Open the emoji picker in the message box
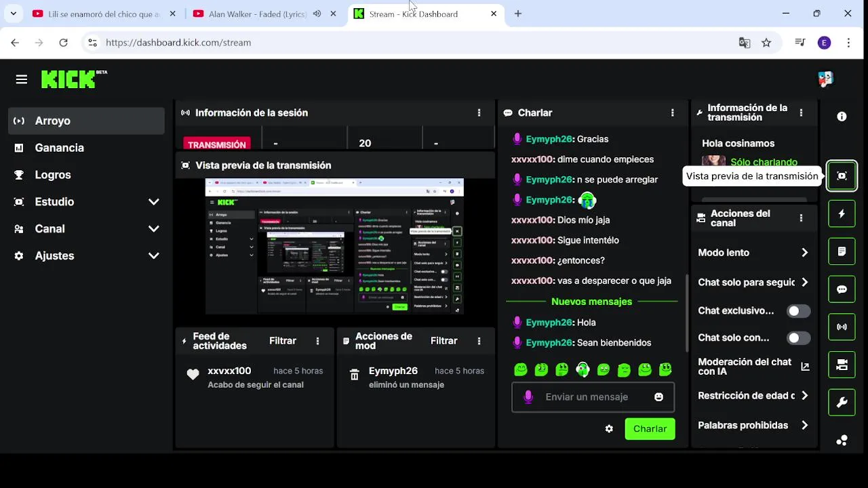868x488 pixels. click(x=658, y=397)
